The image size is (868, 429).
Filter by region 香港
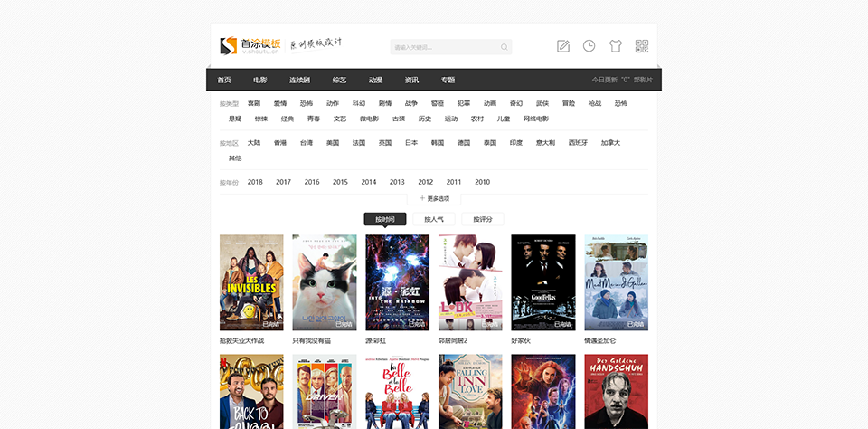280,143
